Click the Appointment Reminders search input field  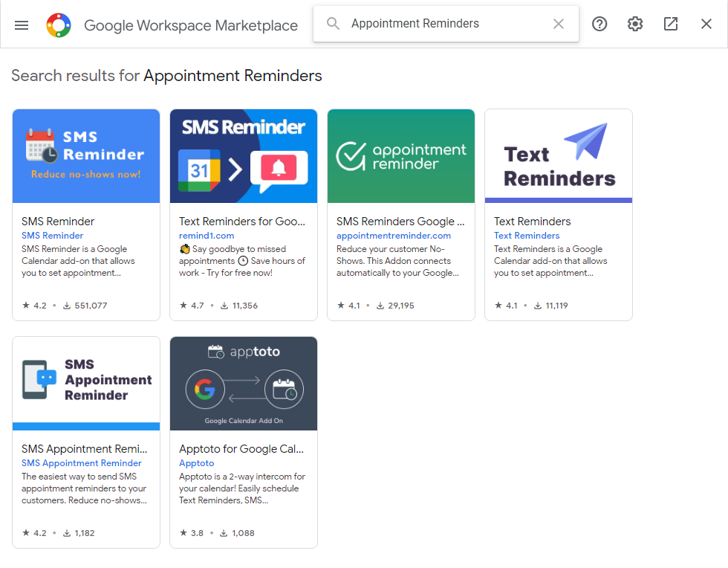click(x=446, y=24)
